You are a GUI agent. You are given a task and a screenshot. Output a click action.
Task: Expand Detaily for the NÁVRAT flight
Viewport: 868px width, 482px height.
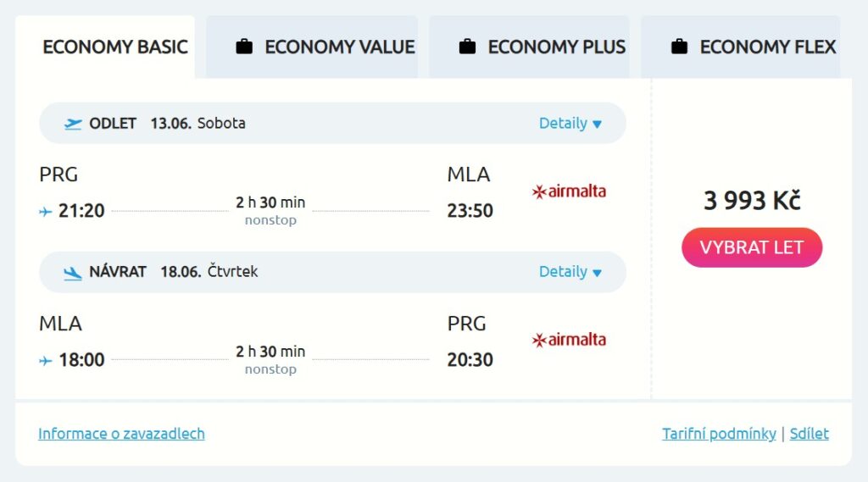(x=570, y=272)
